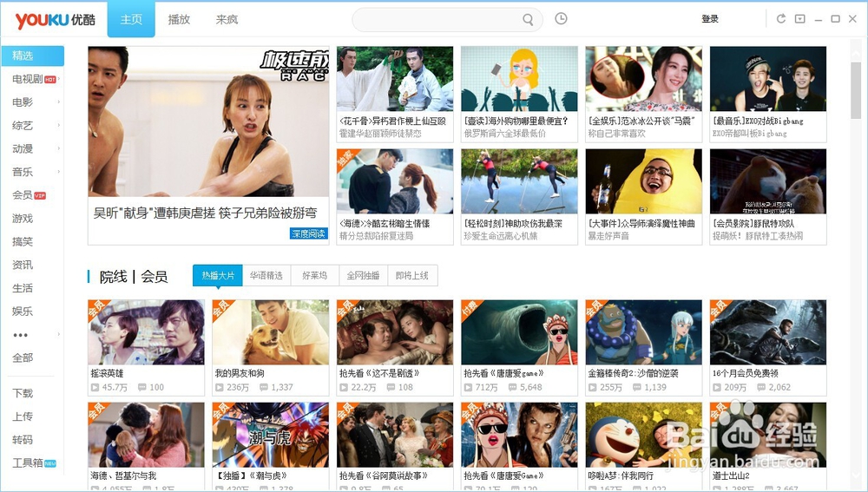Select the 华语精选 tab
Viewport: 868px width, 492px height.
coord(266,275)
